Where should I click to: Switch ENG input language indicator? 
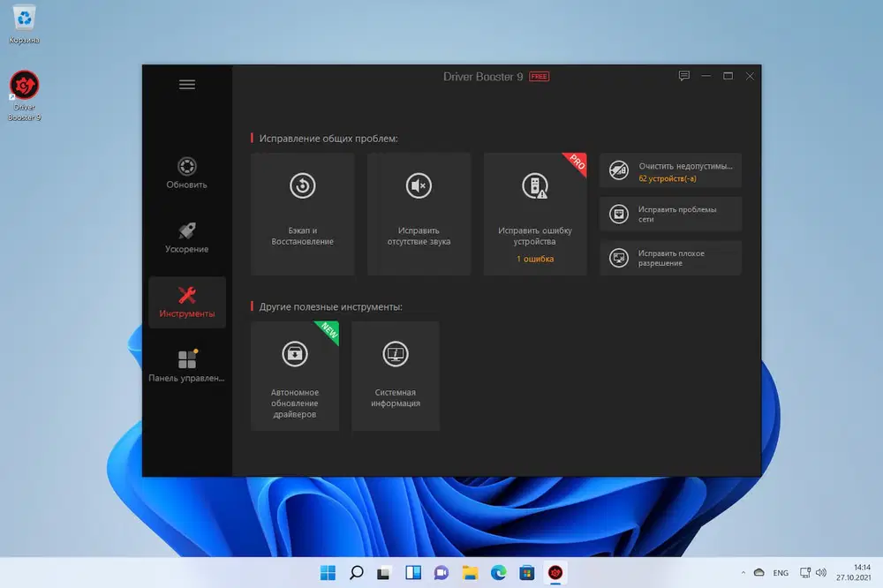point(781,573)
